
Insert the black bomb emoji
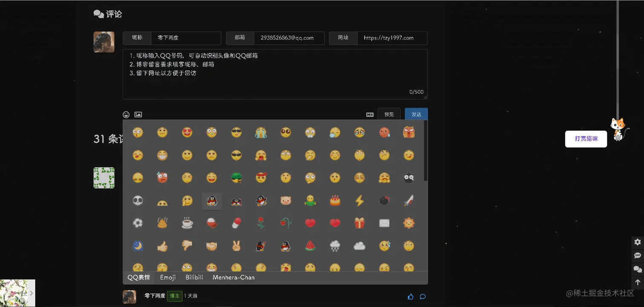[x=384, y=200]
